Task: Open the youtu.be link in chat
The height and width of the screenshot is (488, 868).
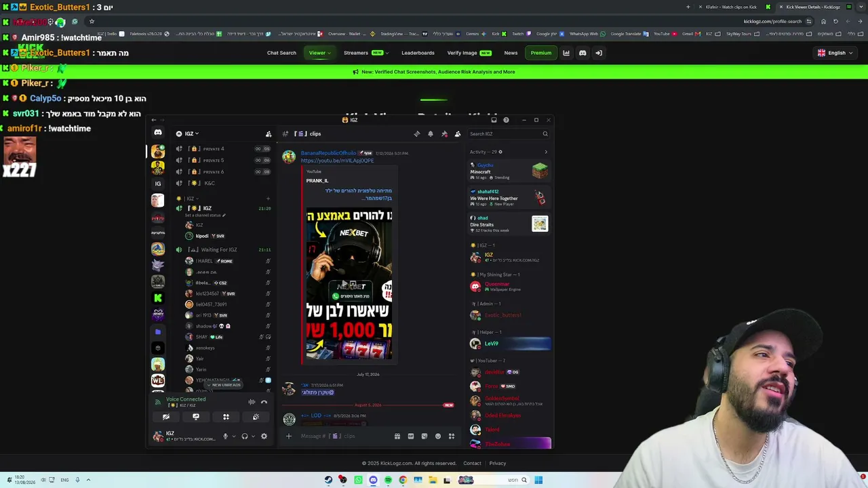Action: click(337, 161)
